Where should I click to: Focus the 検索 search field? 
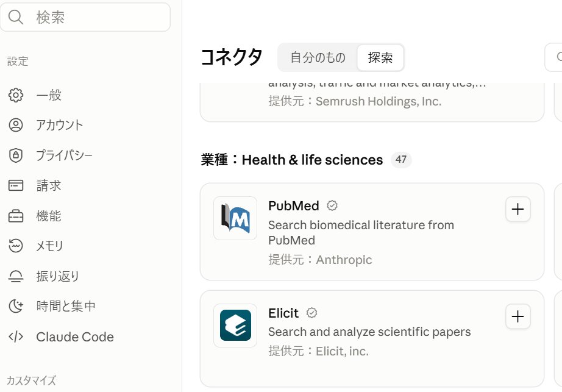tap(85, 17)
